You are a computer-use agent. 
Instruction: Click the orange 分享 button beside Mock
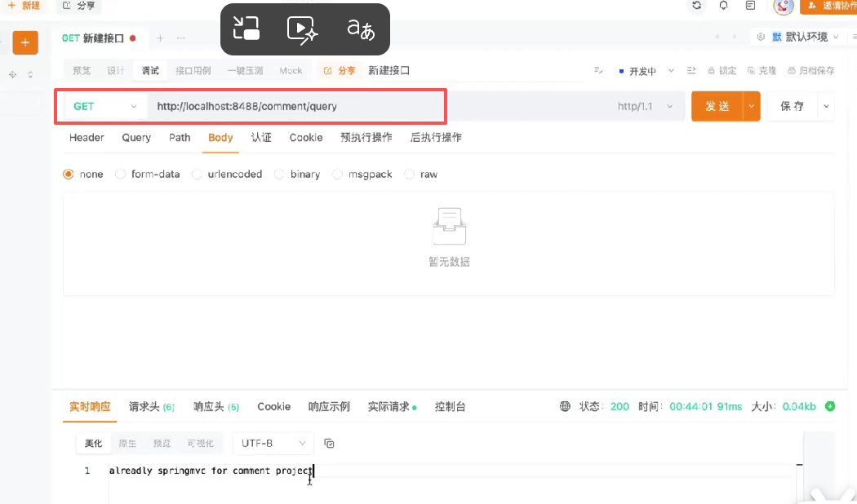point(340,70)
